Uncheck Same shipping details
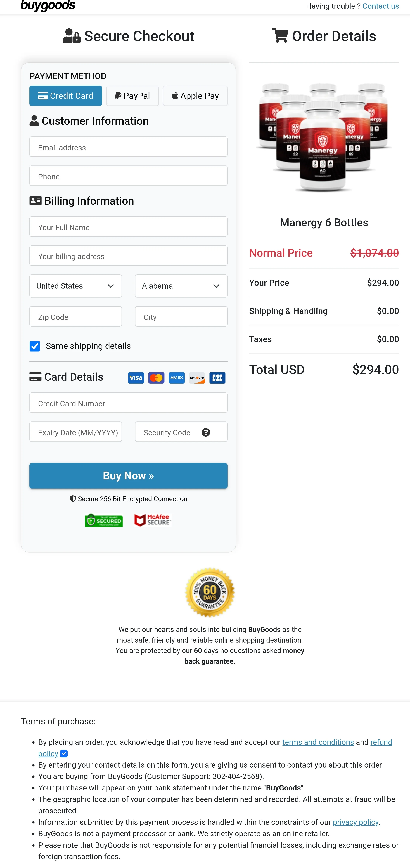The width and height of the screenshot is (410, 868). (35, 346)
